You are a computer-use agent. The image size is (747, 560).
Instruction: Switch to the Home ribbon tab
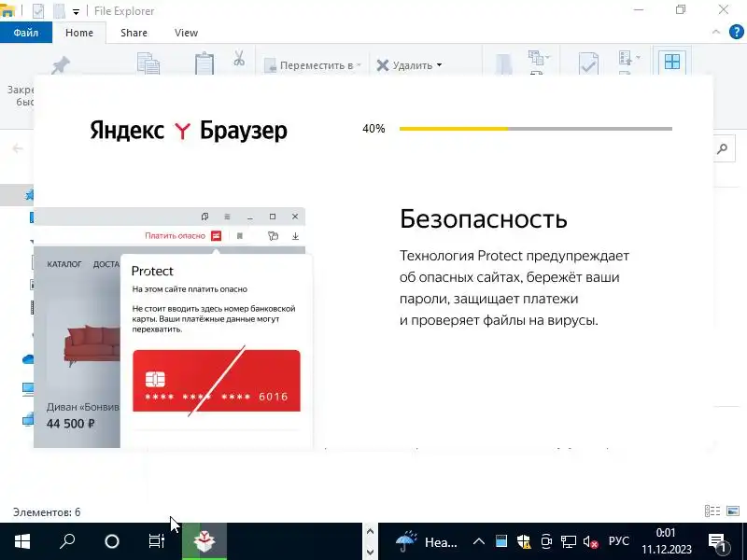point(79,33)
